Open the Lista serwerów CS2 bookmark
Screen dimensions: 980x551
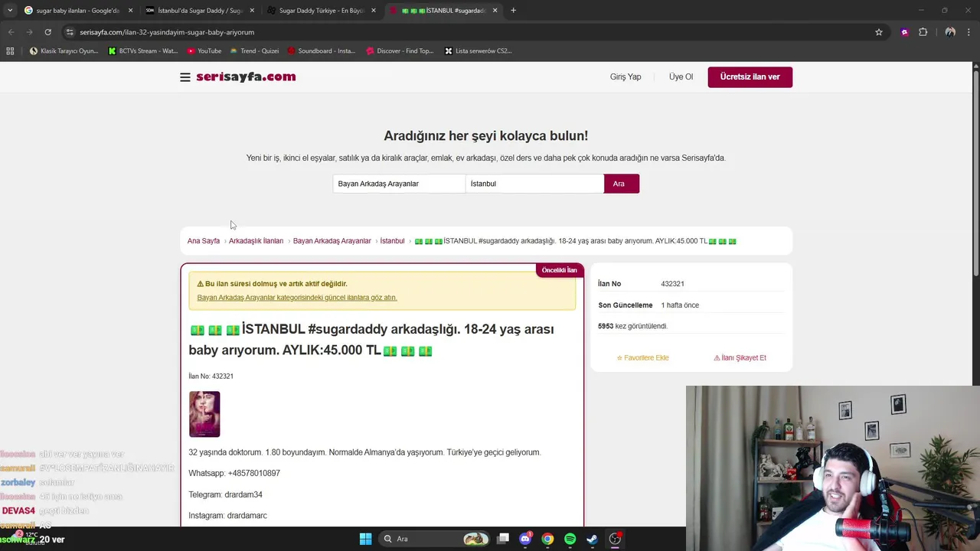point(479,51)
